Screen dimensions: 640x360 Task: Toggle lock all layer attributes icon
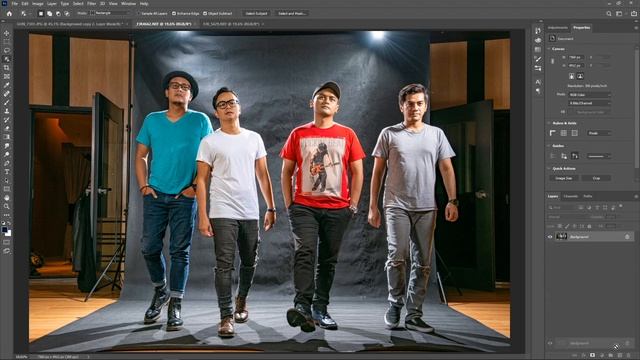[x=589, y=226]
